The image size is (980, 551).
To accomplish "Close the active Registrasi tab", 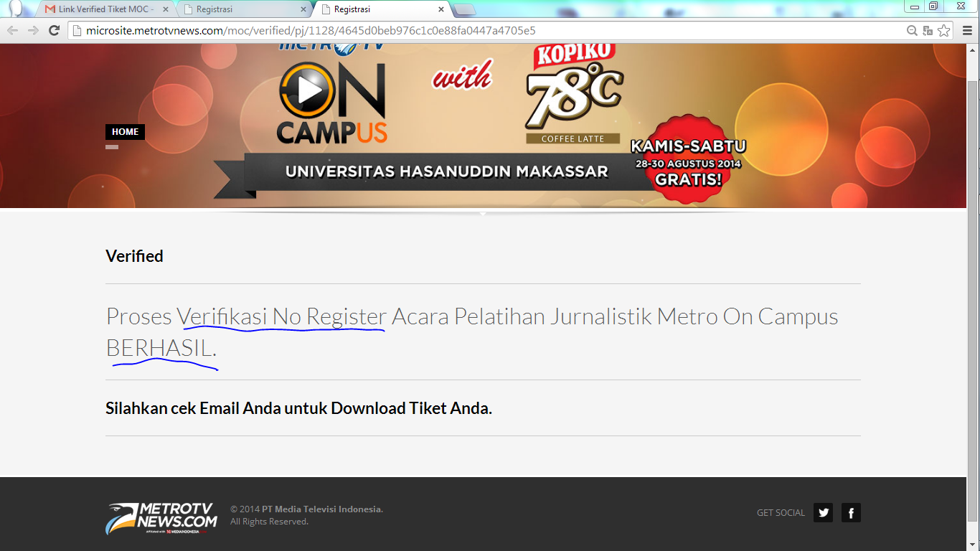I will 440,9.
